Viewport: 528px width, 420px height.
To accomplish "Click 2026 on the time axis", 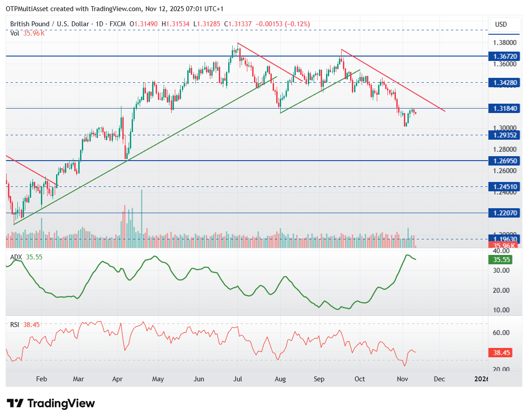I will click(x=482, y=379).
